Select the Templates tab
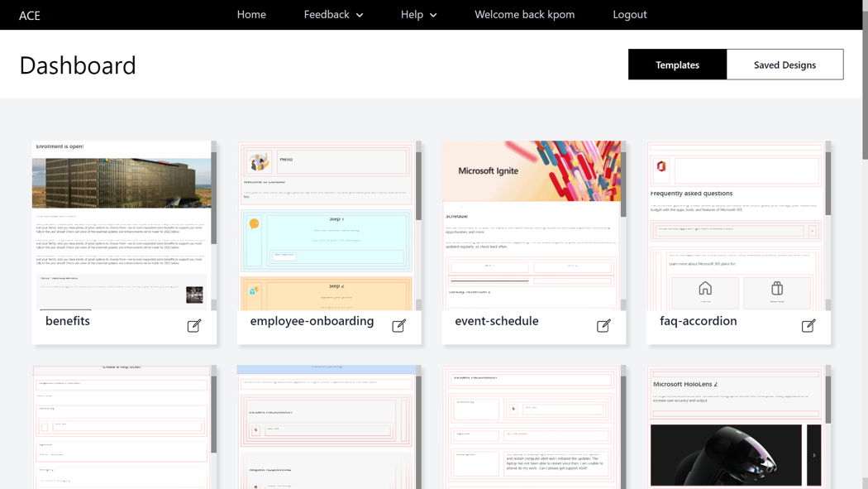Image resolution: width=868 pixels, height=489 pixels. (677, 64)
